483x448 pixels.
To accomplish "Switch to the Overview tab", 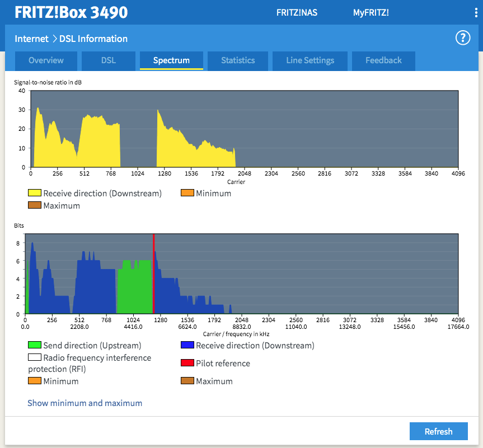I will [46, 60].
